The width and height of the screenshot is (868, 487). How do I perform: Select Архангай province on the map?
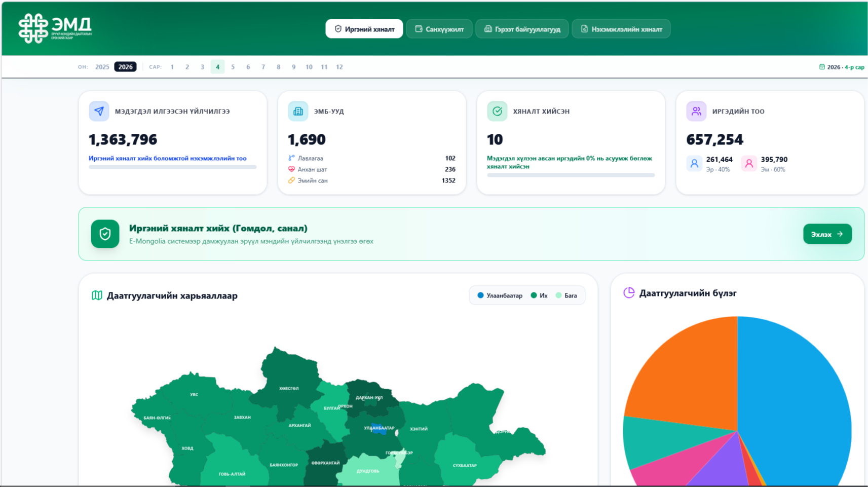(x=299, y=425)
